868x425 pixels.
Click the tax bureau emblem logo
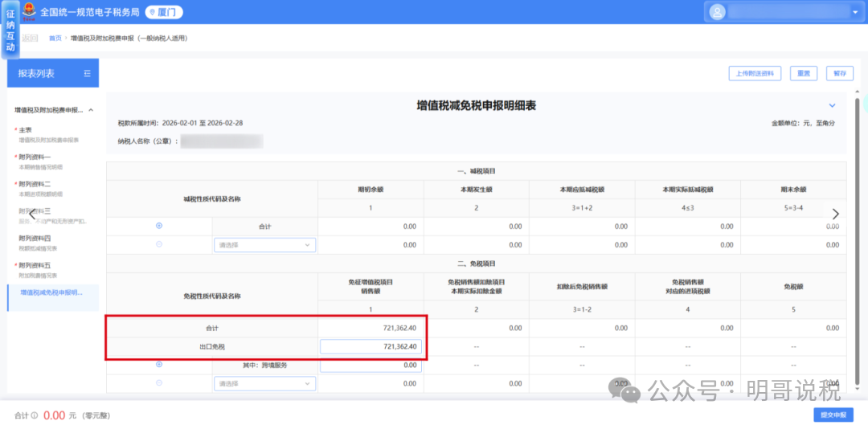pos(29,11)
